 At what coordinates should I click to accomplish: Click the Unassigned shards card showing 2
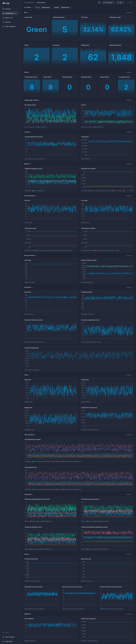126,86
